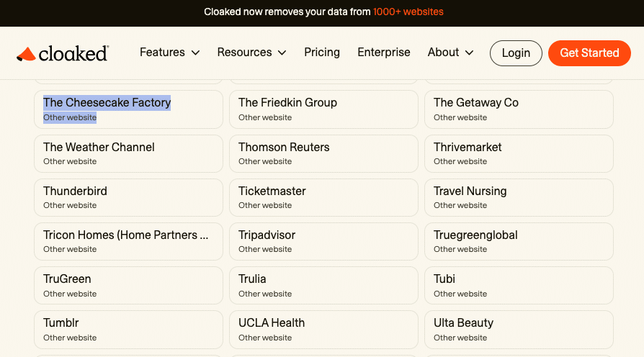The width and height of the screenshot is (644, 357).
Task: Open the TruGreen card
Action: [128, 286]
